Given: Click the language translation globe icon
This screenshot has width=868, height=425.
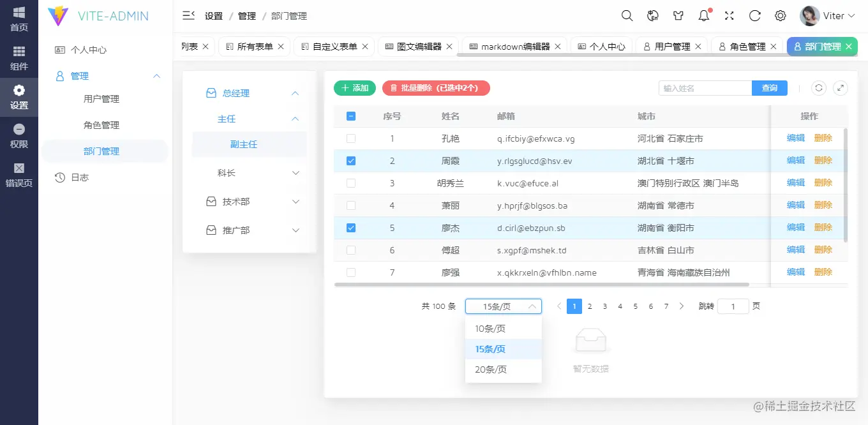Looking at the screenshot, I should click(x=652, y=15).
